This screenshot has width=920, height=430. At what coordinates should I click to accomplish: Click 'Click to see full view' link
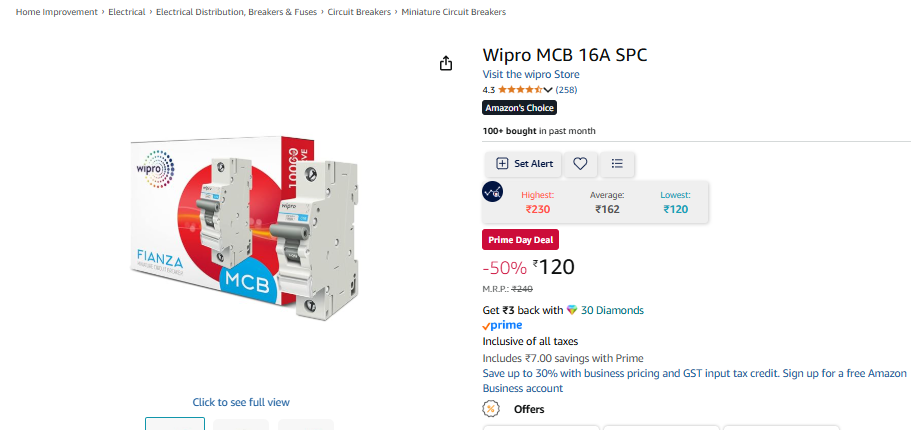(x=241, y=402)
